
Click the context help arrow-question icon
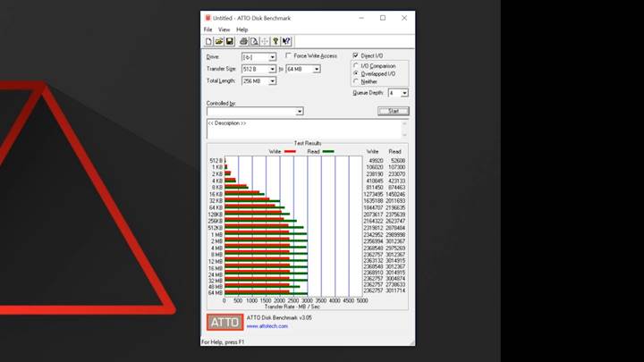[286, 41]
